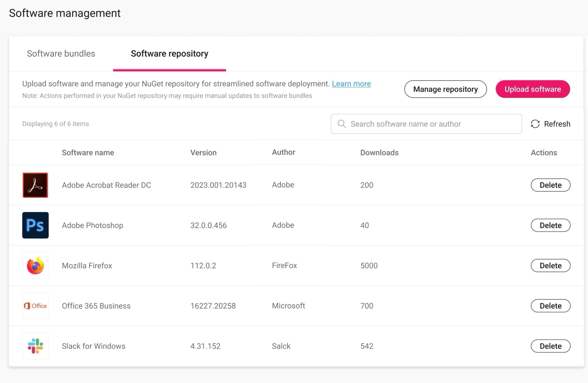Delete Adobe Acrobat Reader DC
This screenshot has height=383, width=588.
pos(550,185)
